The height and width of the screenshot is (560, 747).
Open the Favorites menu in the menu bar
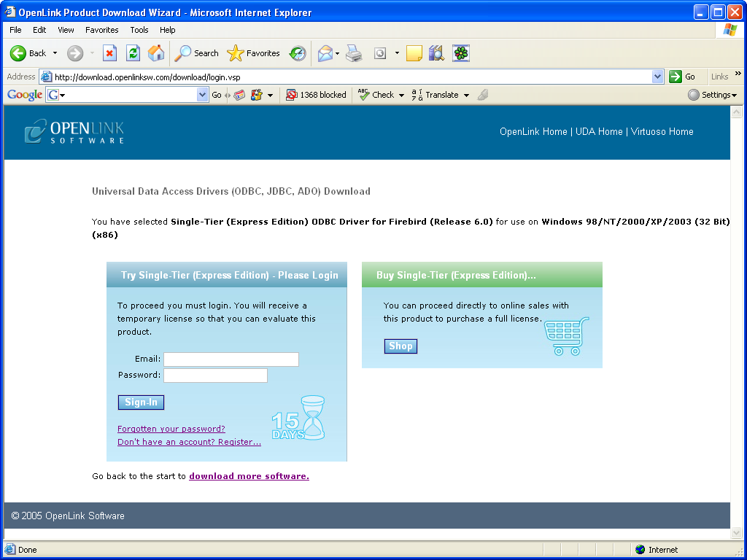pos(102,29)
